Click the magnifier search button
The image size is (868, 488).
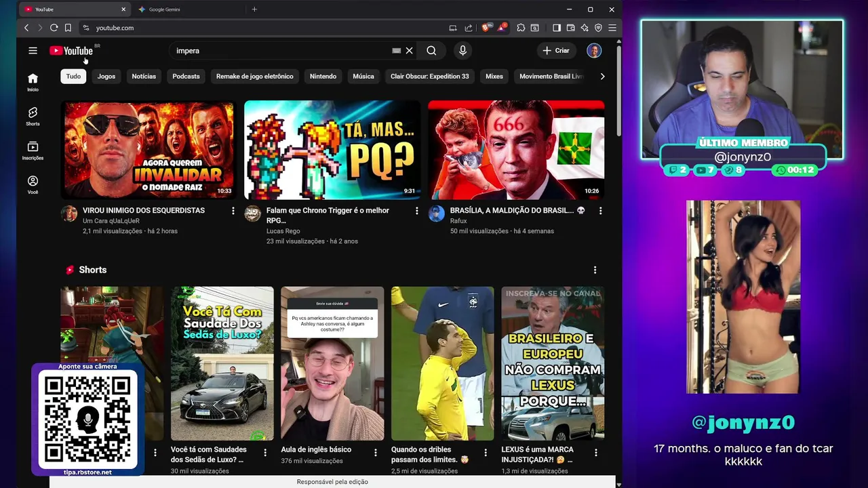coord(431,51)
